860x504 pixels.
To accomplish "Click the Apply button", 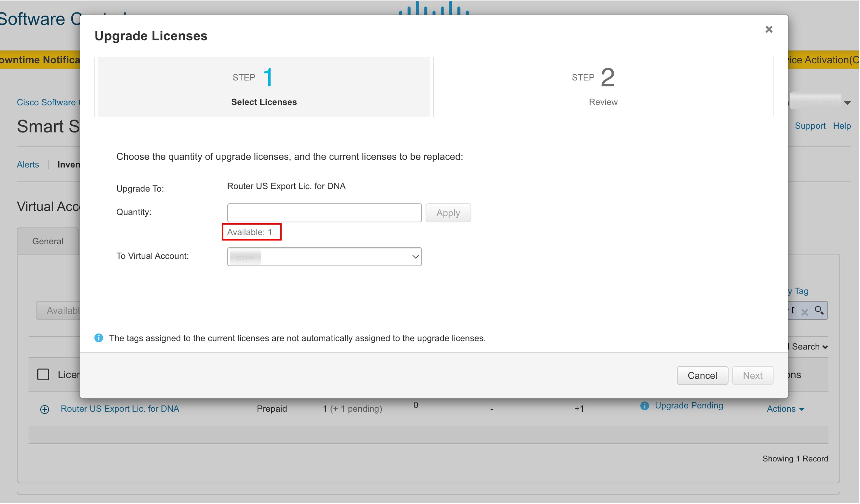I will click(x=448, y=213).
